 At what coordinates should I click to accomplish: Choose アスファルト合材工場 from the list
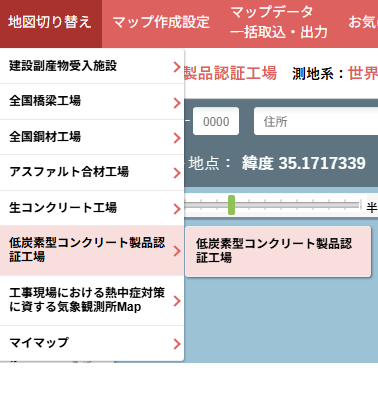click(92, 172)
